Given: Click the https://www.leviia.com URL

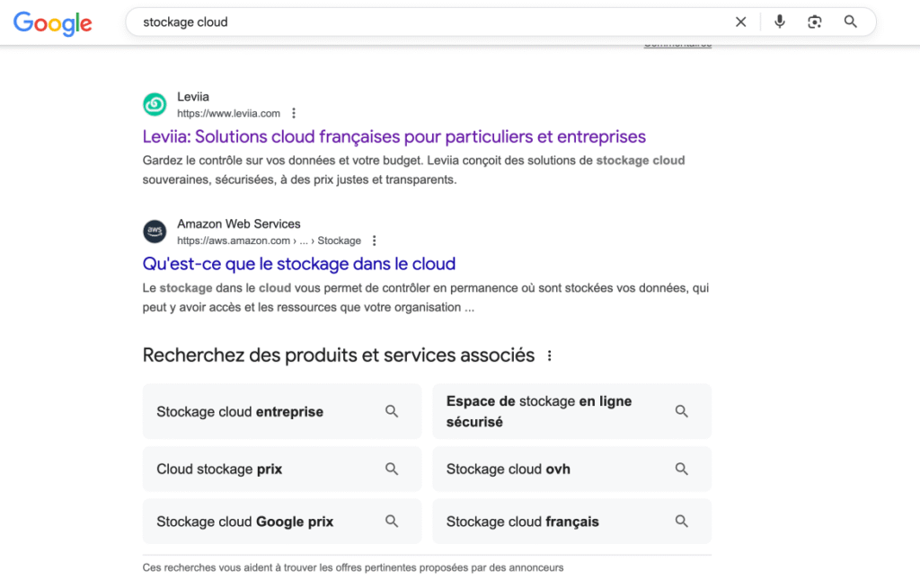Looking at the screenshot, I should [x=229, y=113].
